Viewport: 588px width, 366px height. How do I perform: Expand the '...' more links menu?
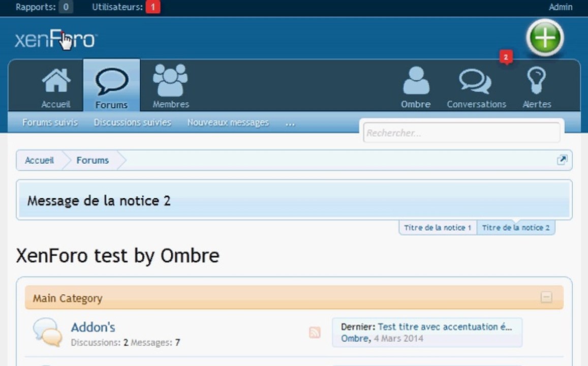(x=290, y=123)
